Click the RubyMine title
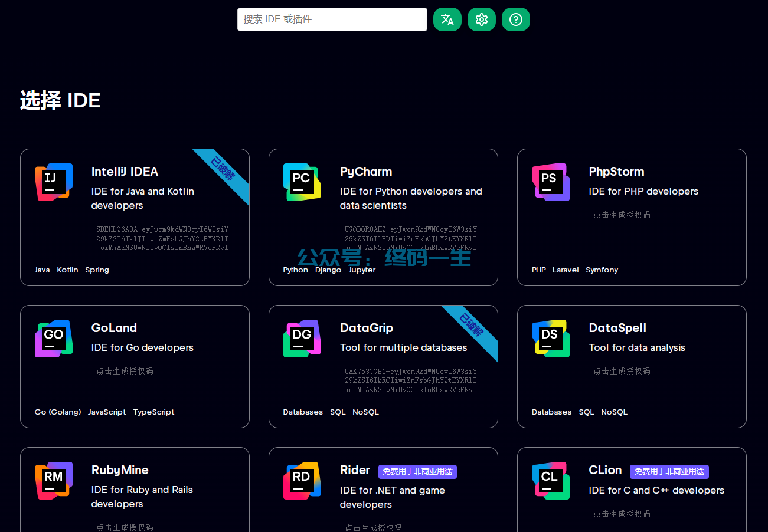Image resolution: width=768 pixels, height=532 pixels. [x=120, y=470]
